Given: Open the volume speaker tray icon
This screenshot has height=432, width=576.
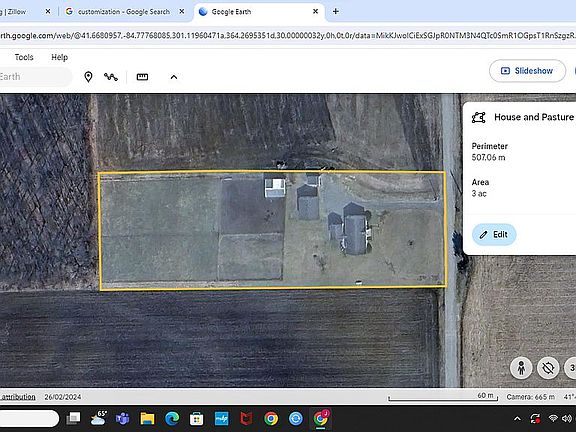Looking at the screenshot, I should click(x=567, y=418).
